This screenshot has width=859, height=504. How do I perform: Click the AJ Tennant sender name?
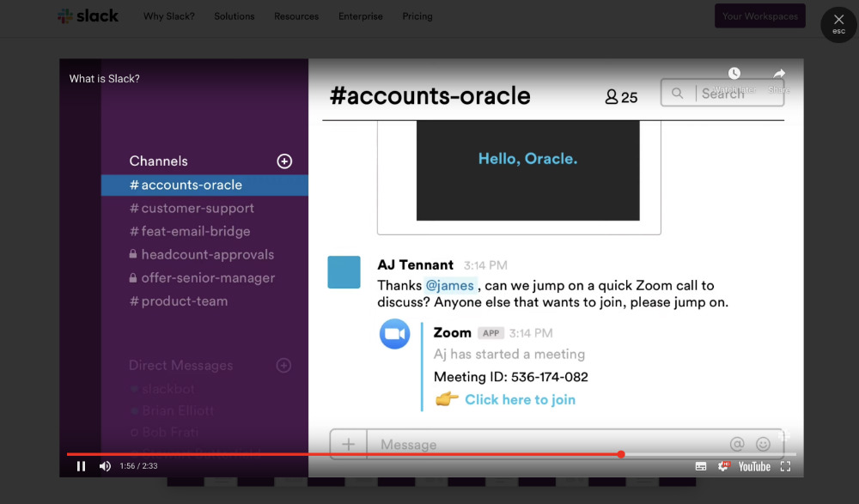[415, 265]
